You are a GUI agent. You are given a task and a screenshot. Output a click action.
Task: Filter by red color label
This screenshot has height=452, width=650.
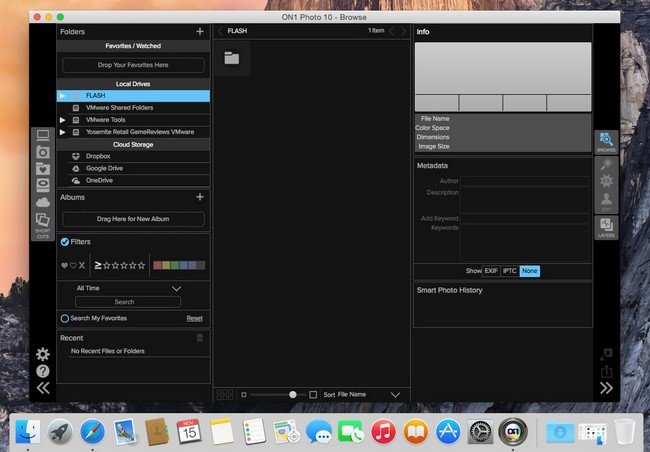pyautogui.click(x=158, y=265)
